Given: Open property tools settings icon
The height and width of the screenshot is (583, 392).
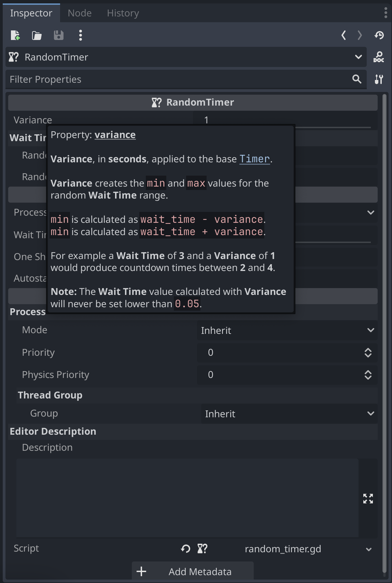Looking at the screenshot, I should coord(379,79).
